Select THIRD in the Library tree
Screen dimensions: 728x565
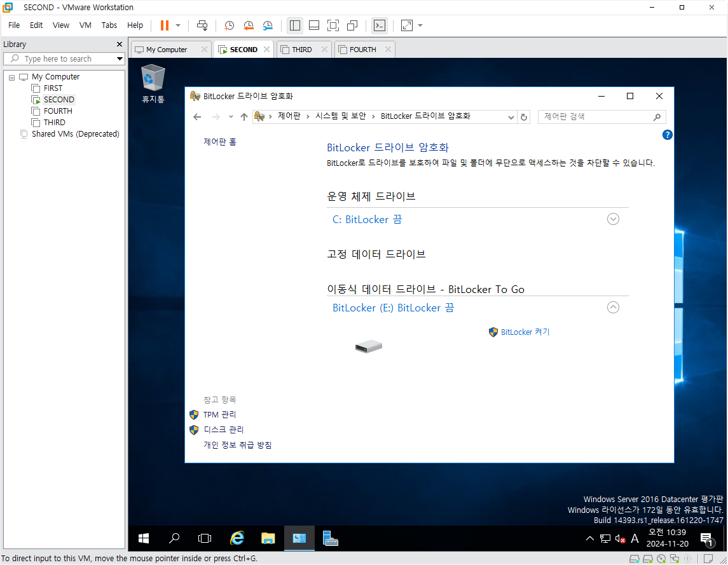coord(54,123)
